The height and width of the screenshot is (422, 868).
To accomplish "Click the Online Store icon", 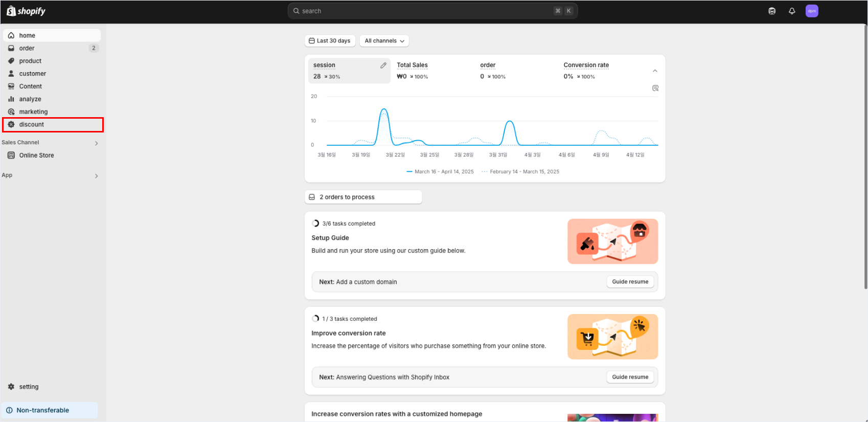I will 11,156.
